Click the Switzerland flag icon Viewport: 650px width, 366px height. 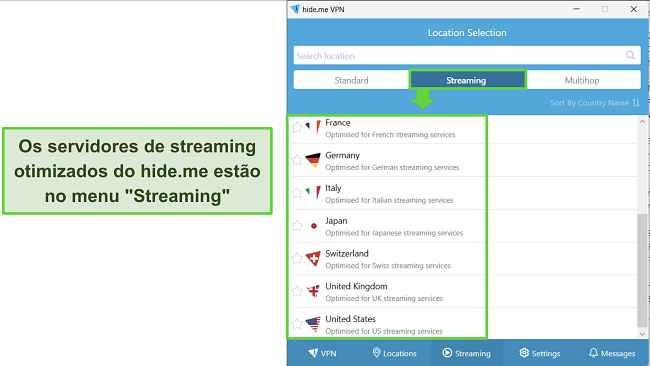(x=313, y=258)
